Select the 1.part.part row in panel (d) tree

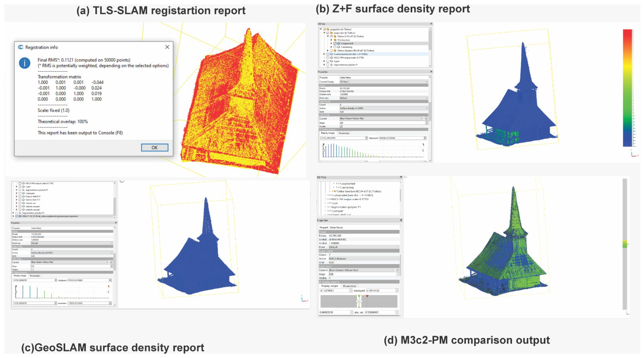point(337,211)
